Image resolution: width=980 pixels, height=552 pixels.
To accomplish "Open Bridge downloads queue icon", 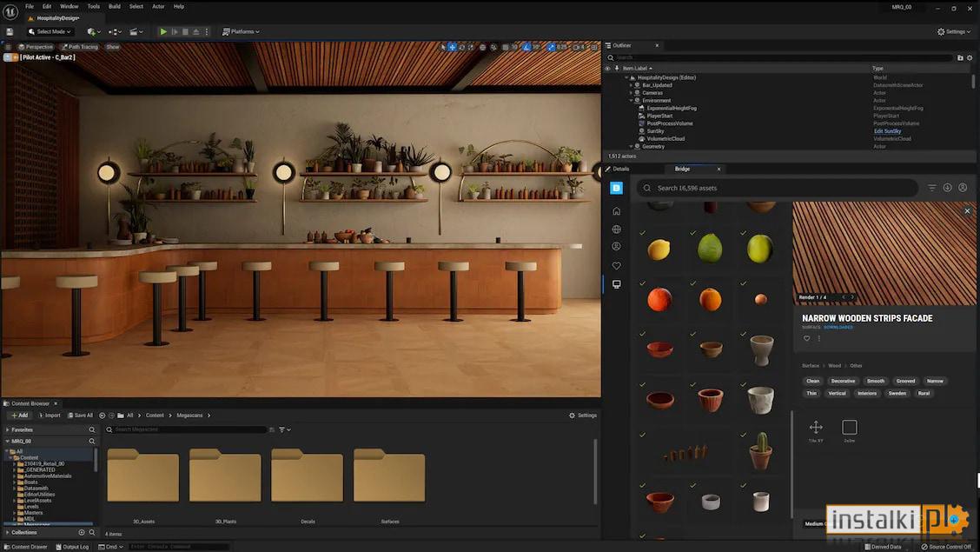I will click(947, 188).
